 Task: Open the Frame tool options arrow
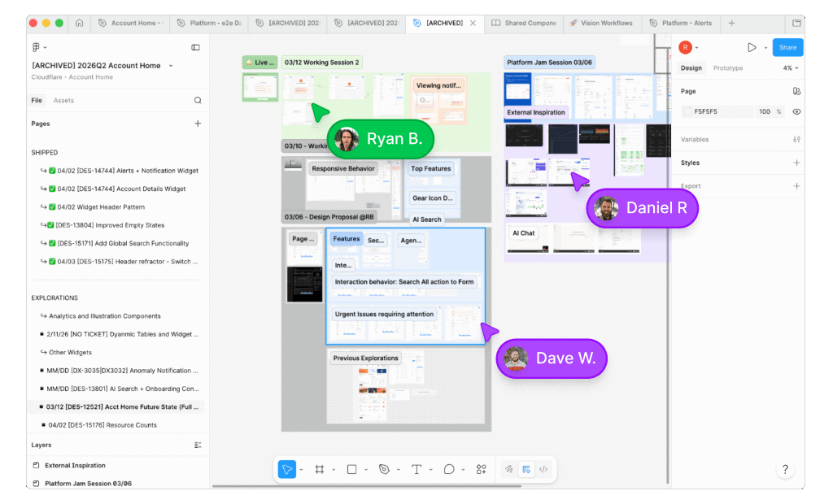coord(334,470)
